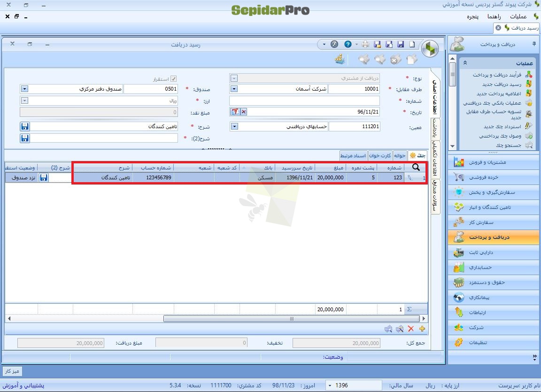Viewport: 541px width, 392px height.
Task: Open جستجو چک from the operations list
Action: (x=508, y=145)
